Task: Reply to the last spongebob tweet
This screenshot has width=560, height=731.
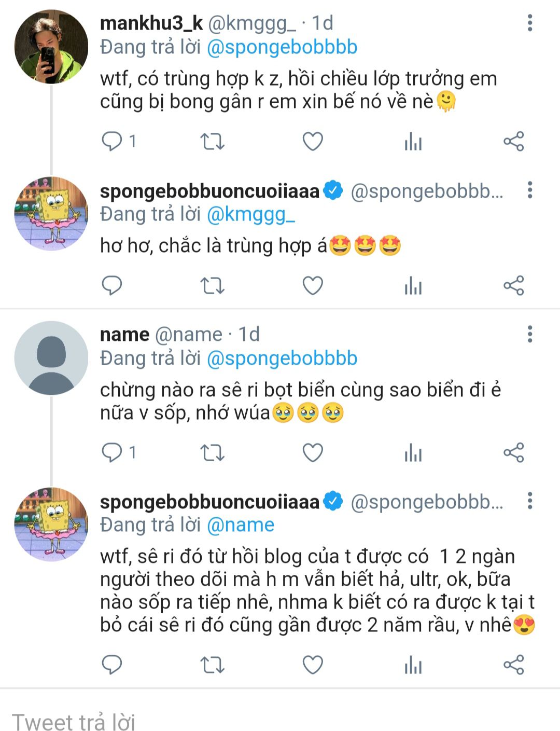Action: click(111, 665)
